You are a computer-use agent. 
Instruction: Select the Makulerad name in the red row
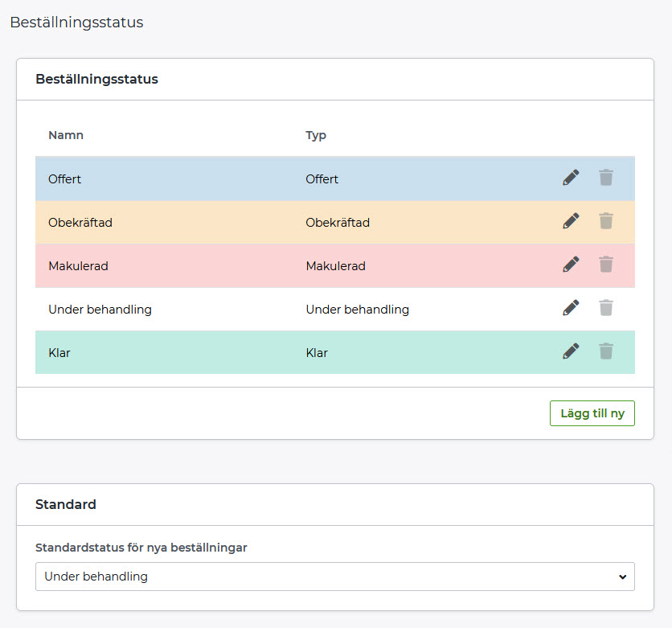[x=78, y=266]
